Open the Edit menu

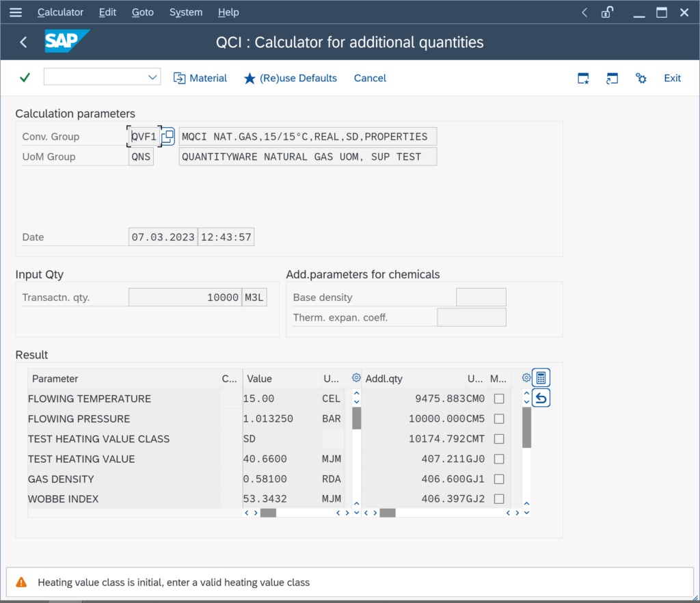tap(107, 12)
